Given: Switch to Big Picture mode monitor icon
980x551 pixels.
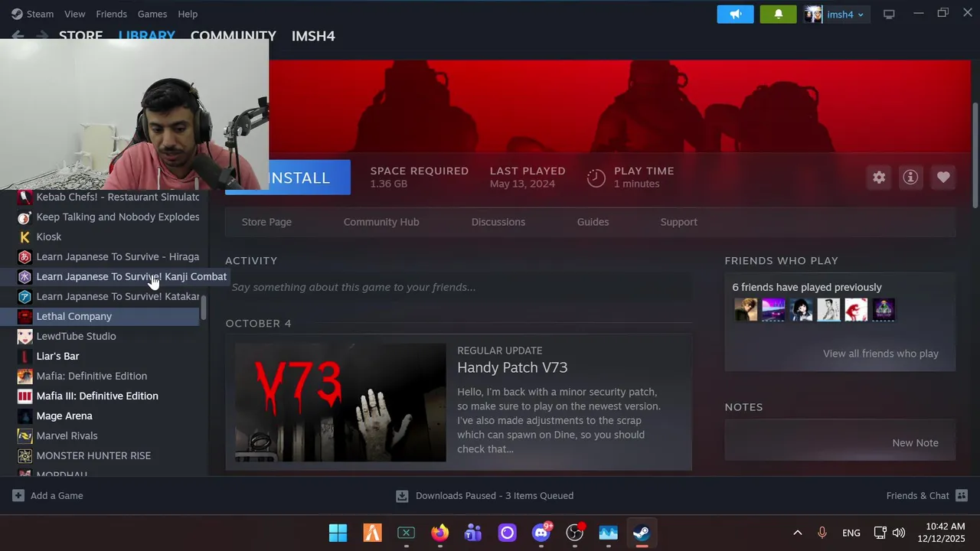Looking at the screenshot, I should click(889, 14).
